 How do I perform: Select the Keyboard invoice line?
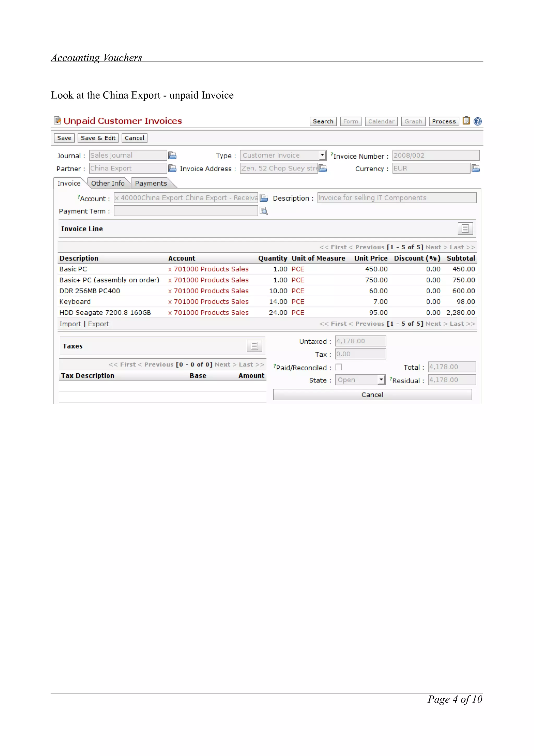coord(267,302)
